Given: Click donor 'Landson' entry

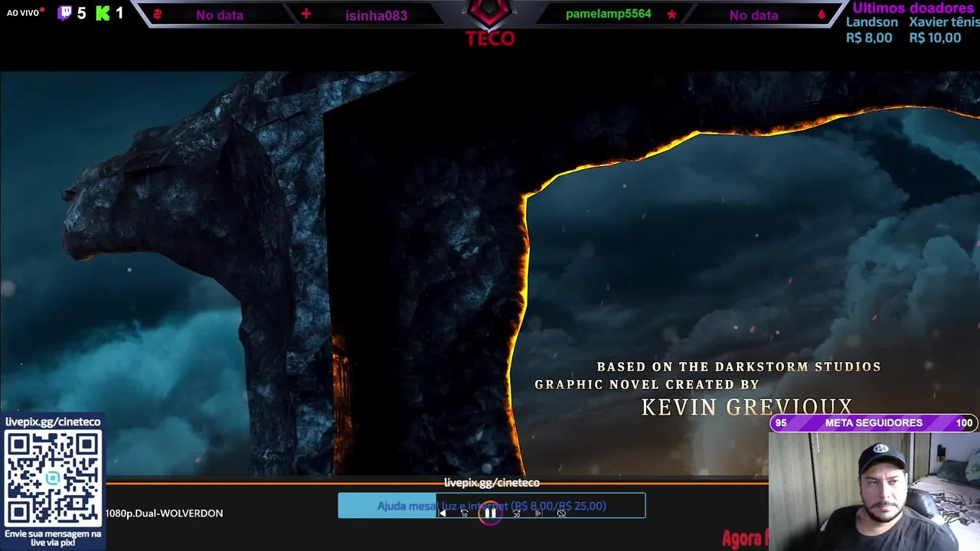Looking at the screenshot, I should click(872, 22).
